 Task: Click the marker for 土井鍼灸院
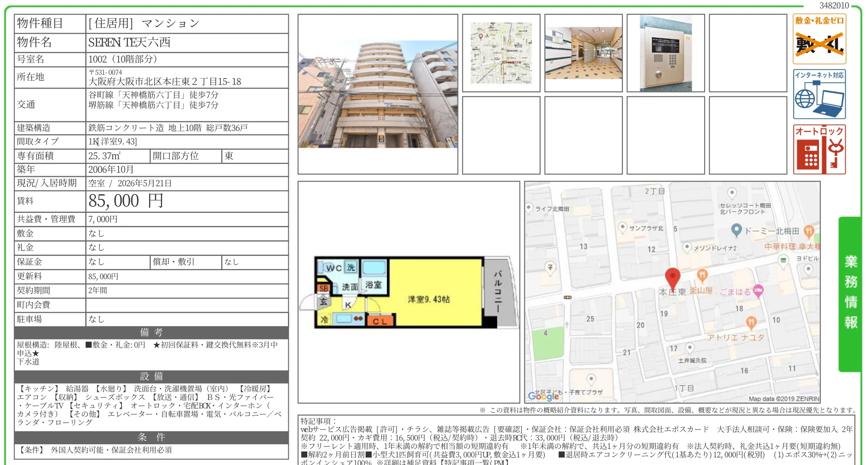691,347
